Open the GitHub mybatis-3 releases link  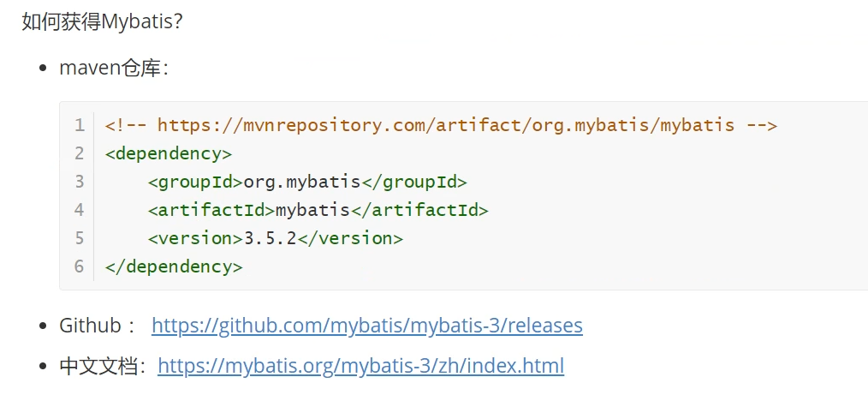pyautogui.click(x=367, y=326)
